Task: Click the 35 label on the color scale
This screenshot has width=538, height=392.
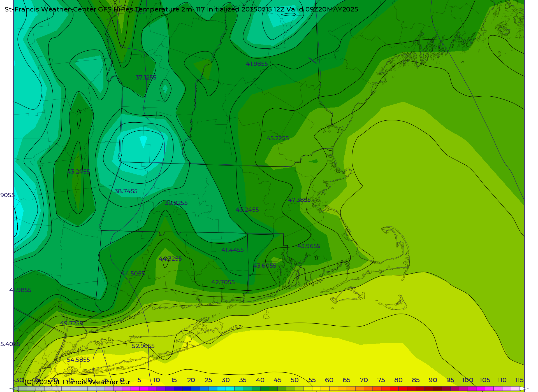Action: click(243, 380)
